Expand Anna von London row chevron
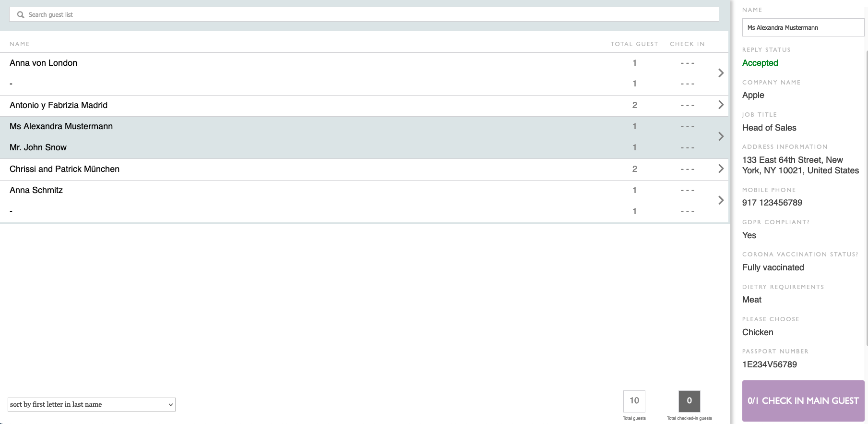This screenshot has height=424, width=868. click(x=721, y=73)
